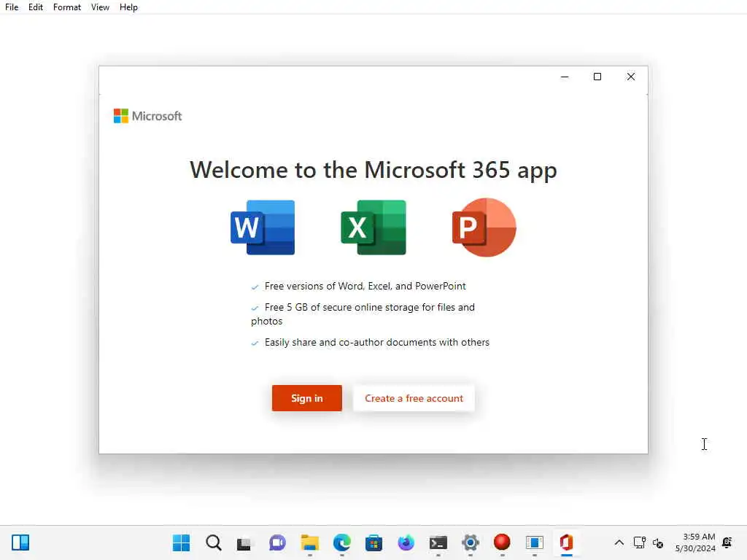Open the Edit menu
The height and width of the screenshot is (560, 747).
click(36, 7)
